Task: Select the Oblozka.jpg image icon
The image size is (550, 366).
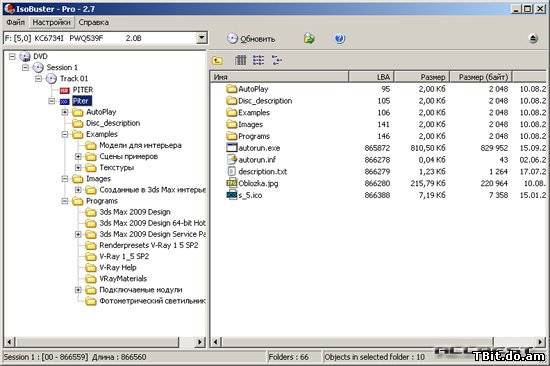Action: tap(232, 183)
